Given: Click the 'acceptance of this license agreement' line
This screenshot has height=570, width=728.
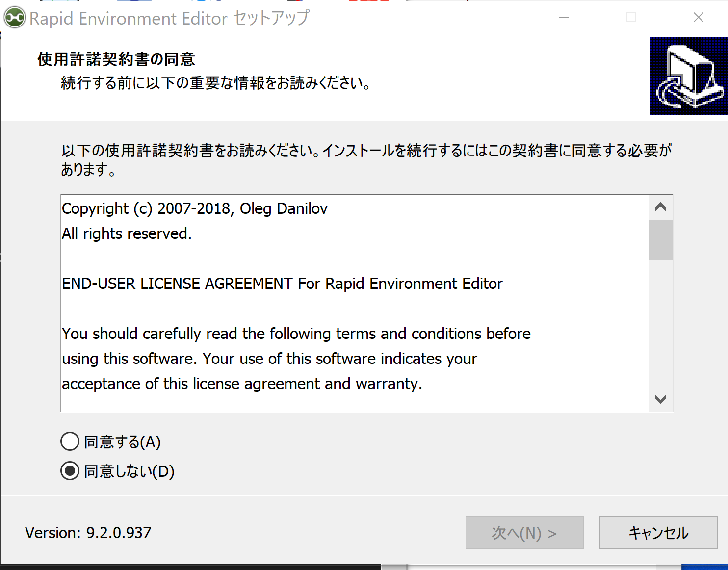Looking at the screenshot, I should click(242, 384).
